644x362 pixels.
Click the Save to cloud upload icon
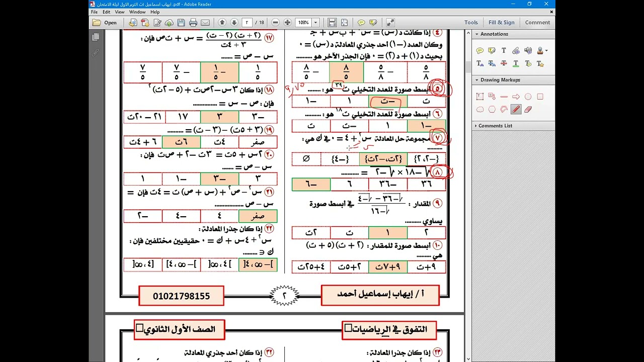169,23
